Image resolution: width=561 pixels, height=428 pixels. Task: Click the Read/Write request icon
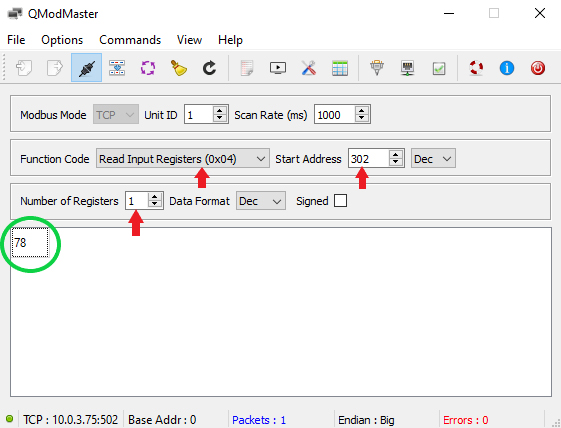pos(117,68)
